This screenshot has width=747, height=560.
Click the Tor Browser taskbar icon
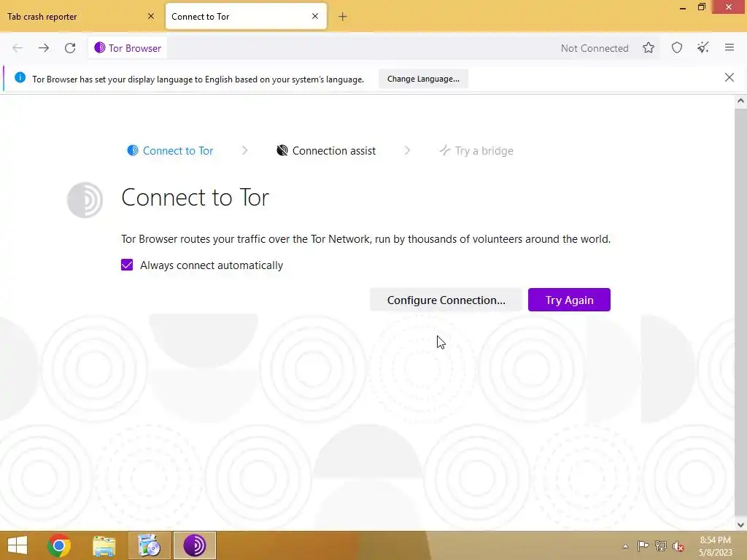pos(194,545)
